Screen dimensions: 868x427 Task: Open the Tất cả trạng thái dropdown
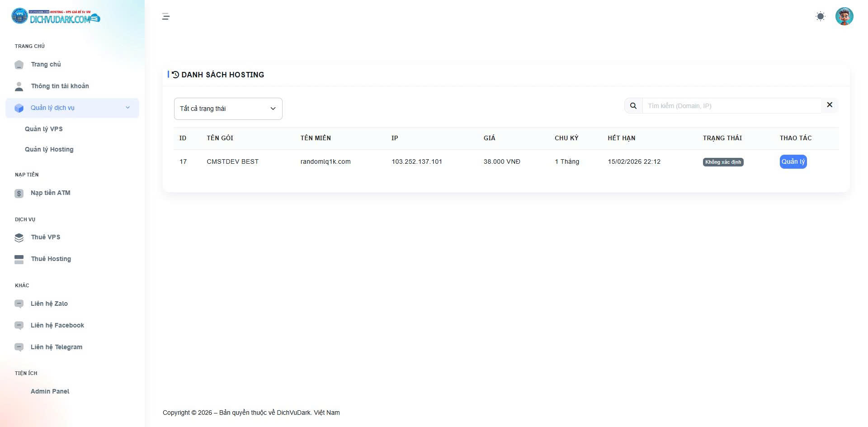(228, 109)
